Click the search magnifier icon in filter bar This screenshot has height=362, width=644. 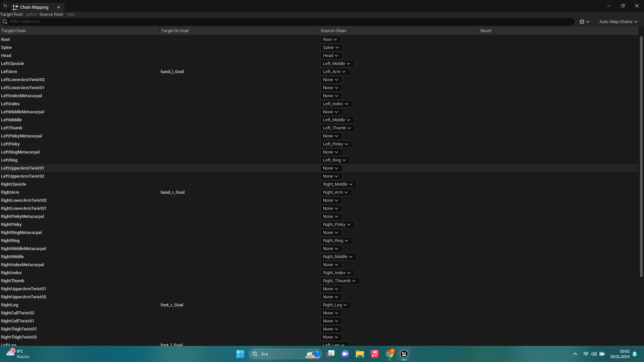(5, 22)
